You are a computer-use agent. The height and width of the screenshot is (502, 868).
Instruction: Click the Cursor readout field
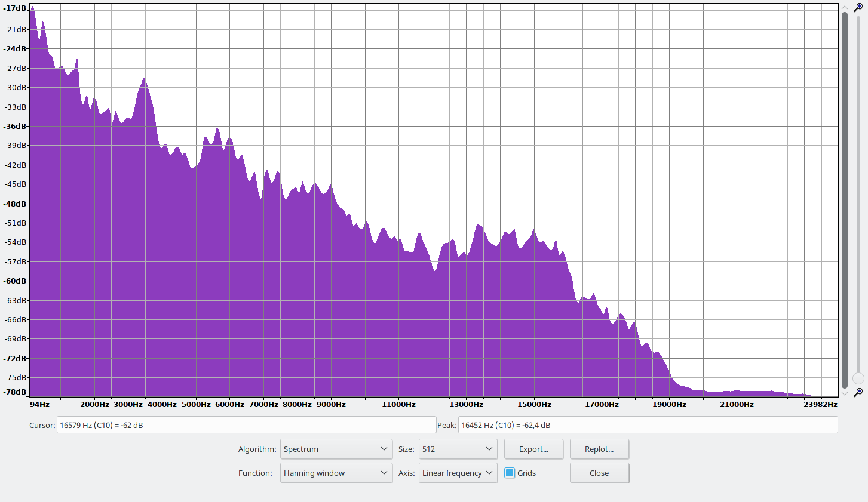point(246,425)
